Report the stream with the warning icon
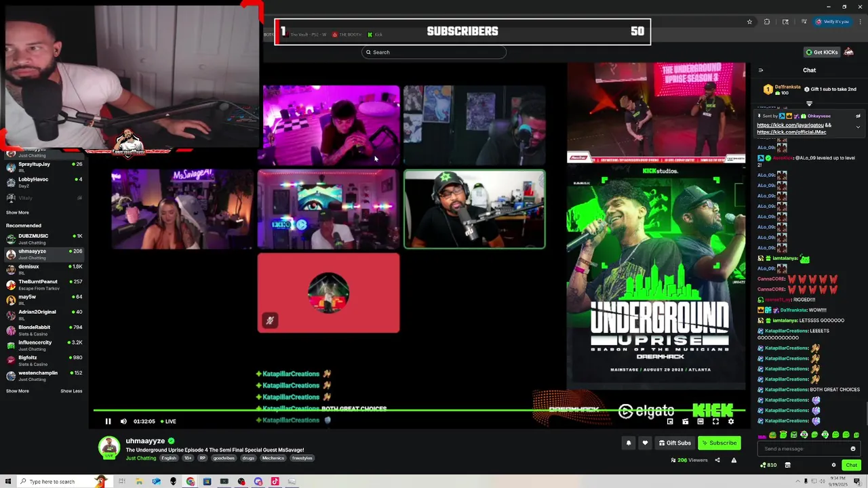 [734, 460]
